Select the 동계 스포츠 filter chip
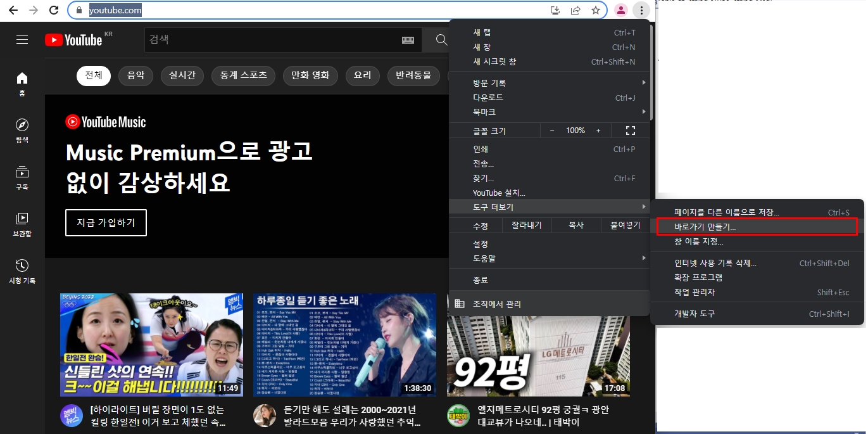Screen dimensions: 868x434 [x=243, y=75]
